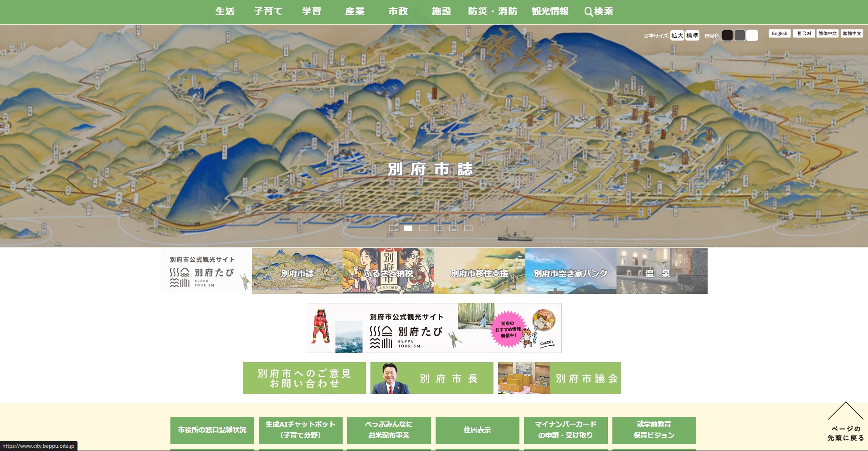Open the 検索 search with magnifier icon
This screenshot has width=868, height=451.
[599, 11]
